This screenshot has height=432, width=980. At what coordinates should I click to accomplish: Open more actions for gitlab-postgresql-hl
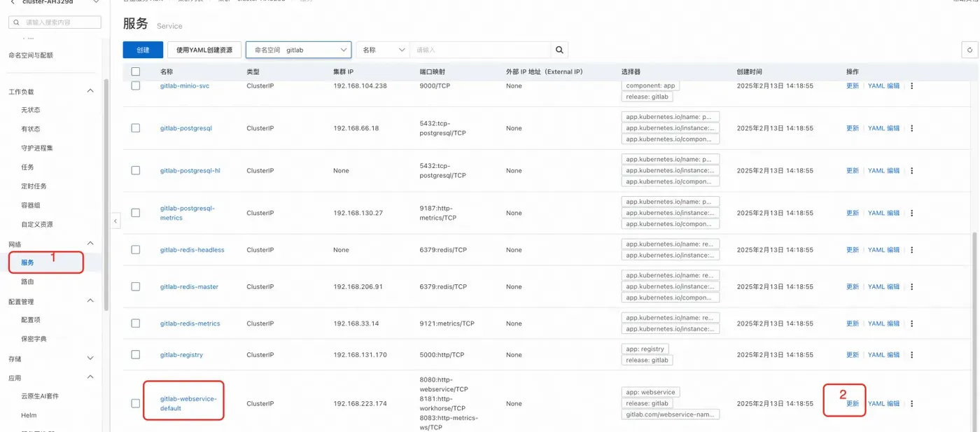pyautogui.click(x=911, y=170)
